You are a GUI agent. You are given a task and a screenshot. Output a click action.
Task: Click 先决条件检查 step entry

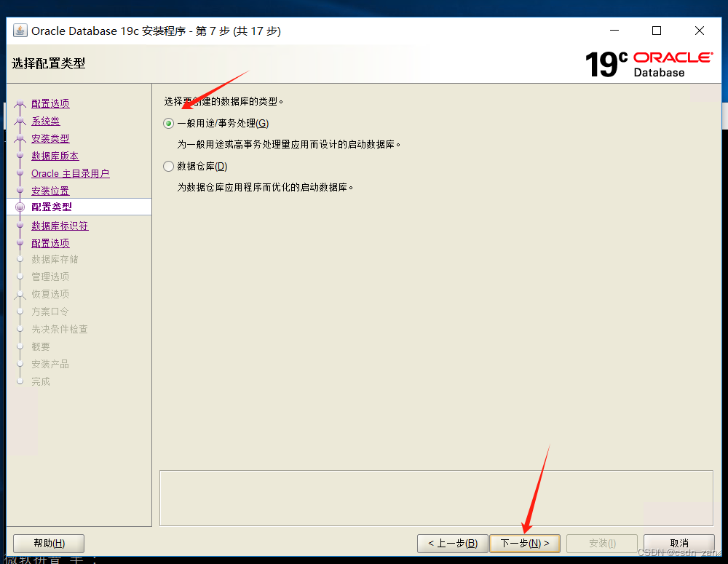[60, 329]
